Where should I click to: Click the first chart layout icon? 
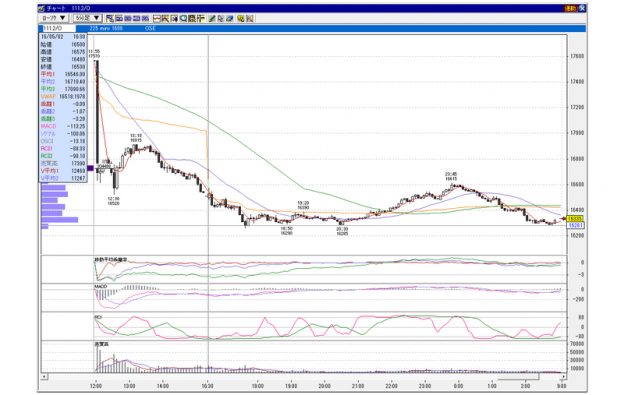(110, 18)
